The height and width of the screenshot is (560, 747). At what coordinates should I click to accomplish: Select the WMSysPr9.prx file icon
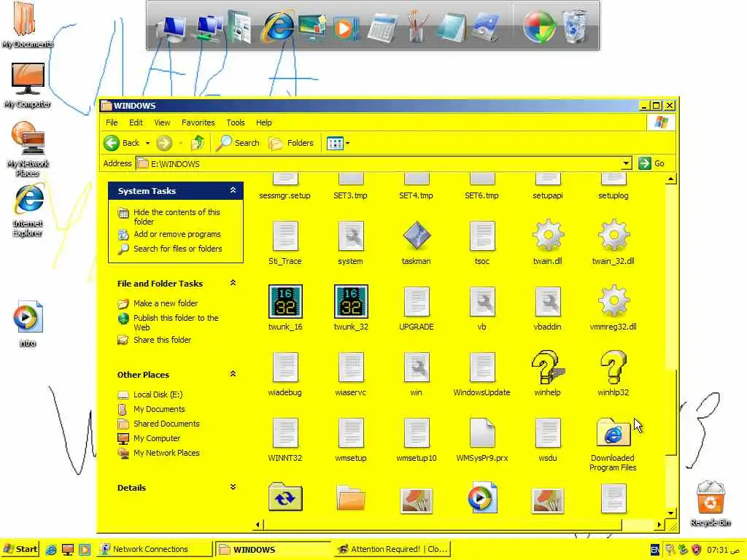(482, 433)
